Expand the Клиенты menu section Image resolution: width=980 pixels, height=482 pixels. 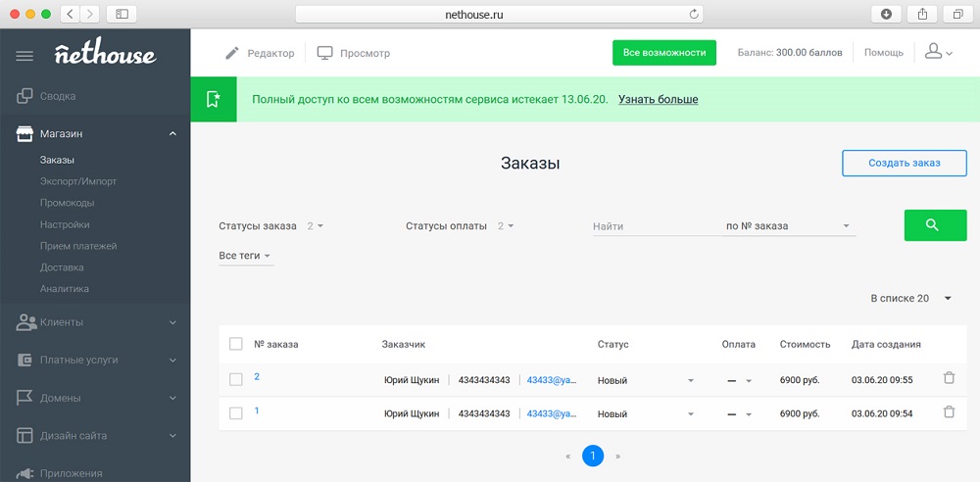pos(173,322)
